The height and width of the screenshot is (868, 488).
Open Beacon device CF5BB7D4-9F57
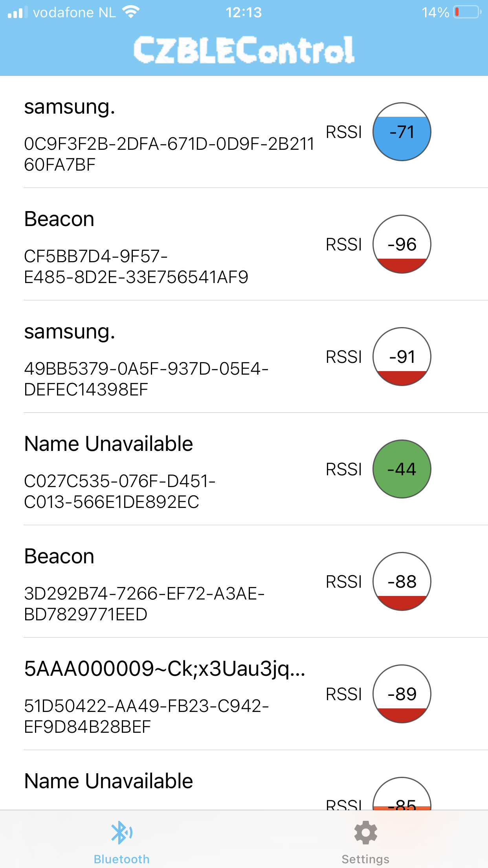[x=244, y=244]
